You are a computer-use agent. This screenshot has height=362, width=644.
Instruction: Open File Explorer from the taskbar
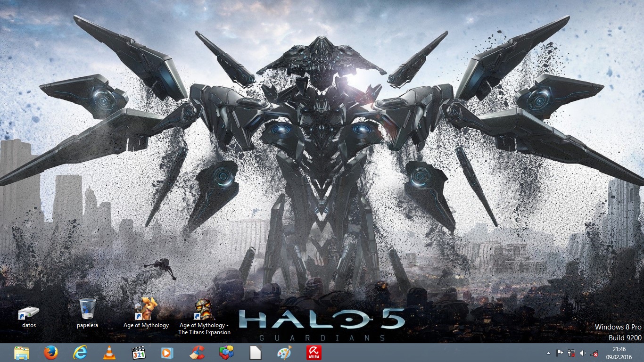tap(22, 353)
